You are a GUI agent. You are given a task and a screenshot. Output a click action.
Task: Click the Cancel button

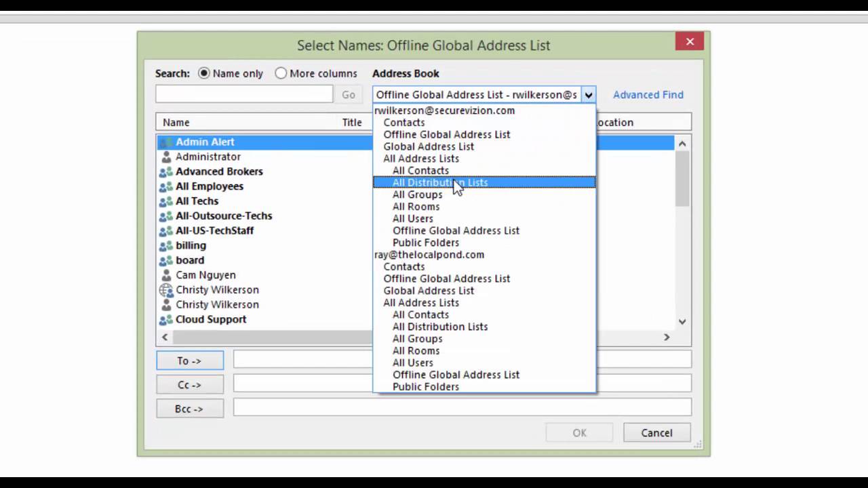point(656,432)
